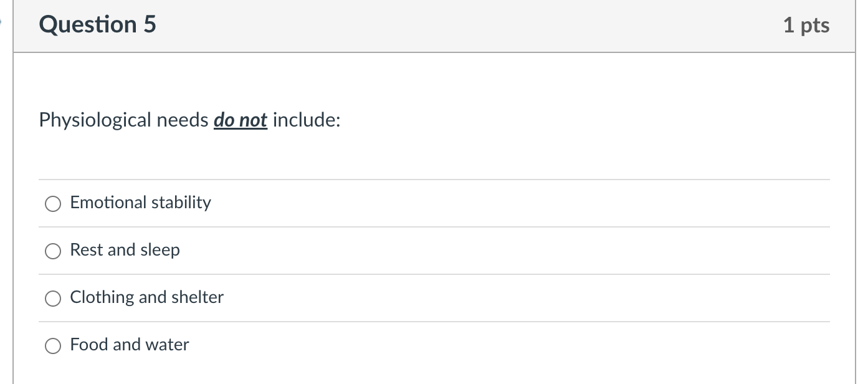
Task: Click the "Rest and sleep" answer text
Action: pyautogui.click(x=125, y=250)
